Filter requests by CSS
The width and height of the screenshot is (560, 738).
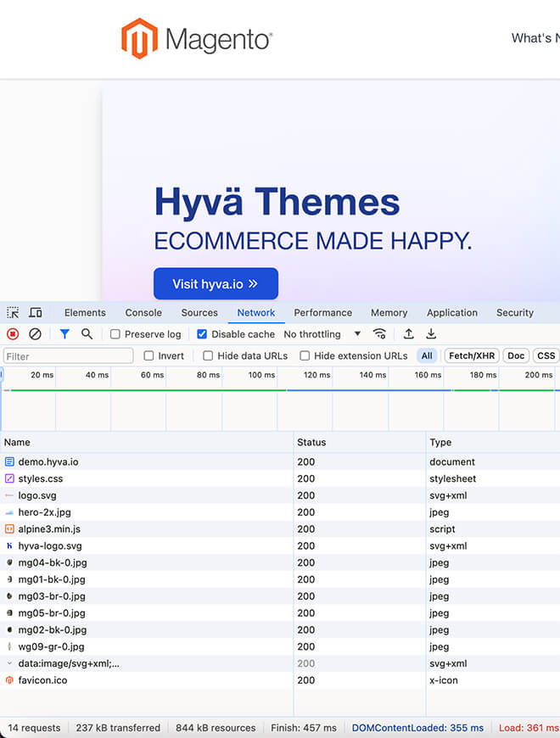click(546, 355)
